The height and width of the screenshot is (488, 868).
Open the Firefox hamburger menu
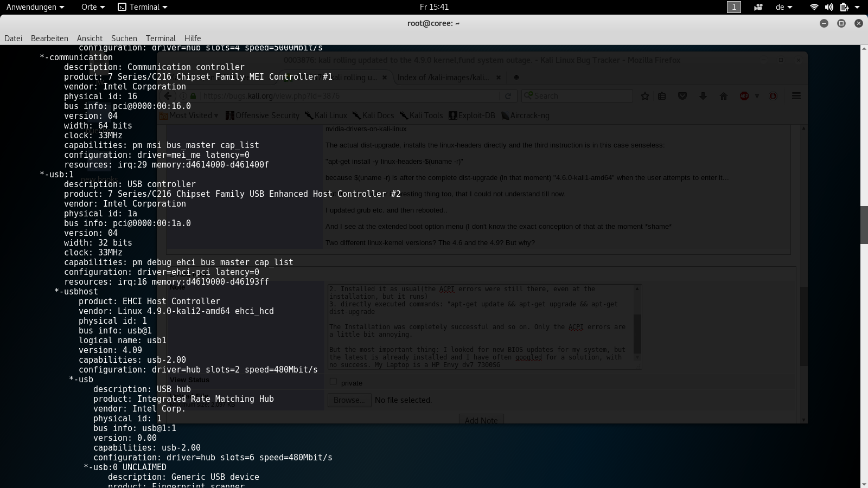[796, 96]
